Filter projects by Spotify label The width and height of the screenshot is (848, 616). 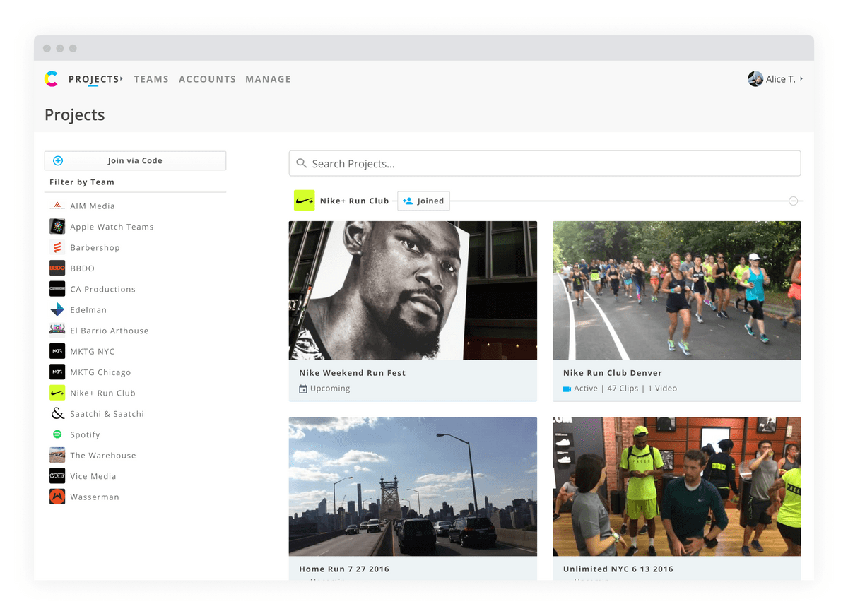click(85, 435)
